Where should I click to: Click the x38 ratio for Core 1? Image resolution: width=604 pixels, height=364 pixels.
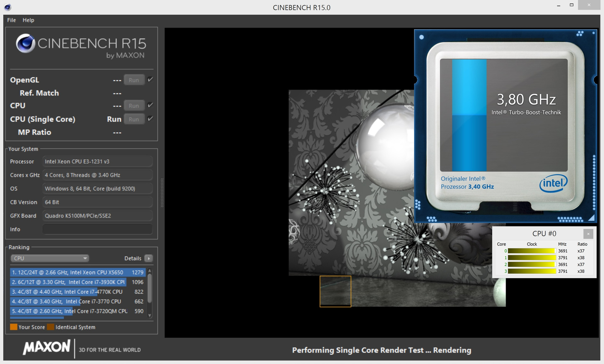(581, 257)
